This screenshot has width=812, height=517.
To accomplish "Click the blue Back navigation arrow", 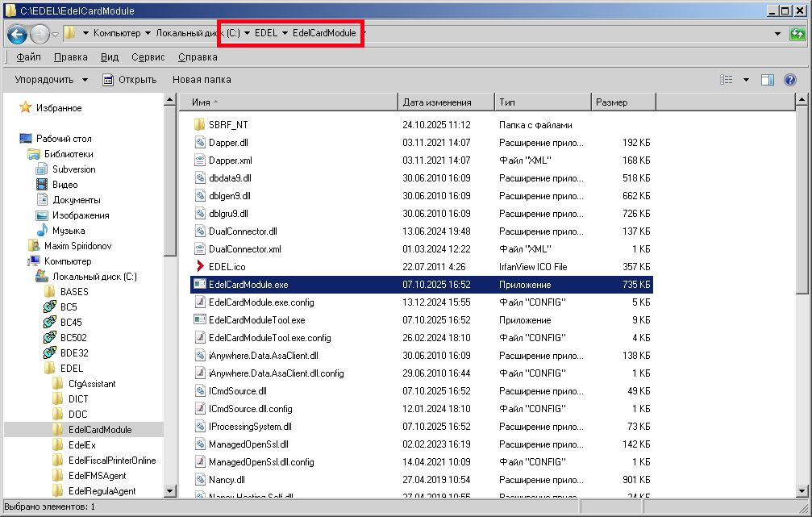I will tap(18, 34).
